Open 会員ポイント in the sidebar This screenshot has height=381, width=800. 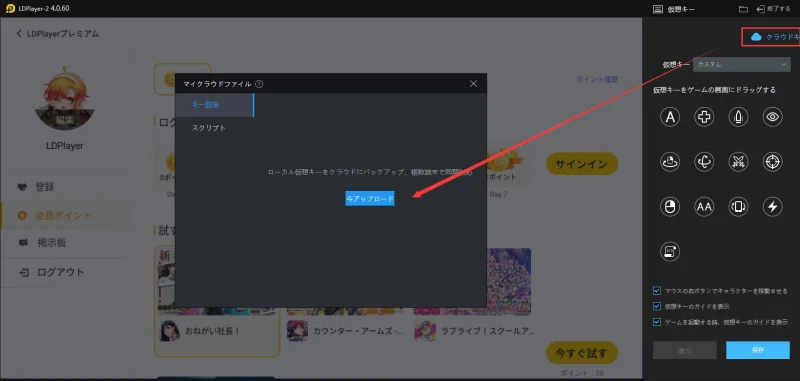coord(65,215)
